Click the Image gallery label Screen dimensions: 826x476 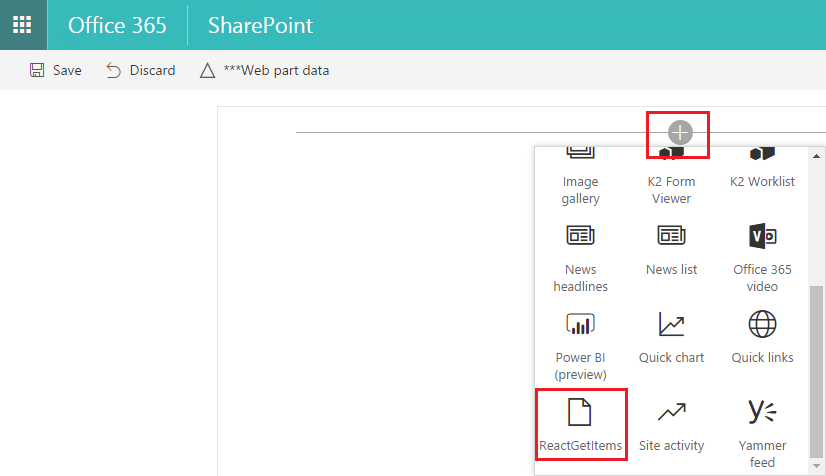[580, 190]
